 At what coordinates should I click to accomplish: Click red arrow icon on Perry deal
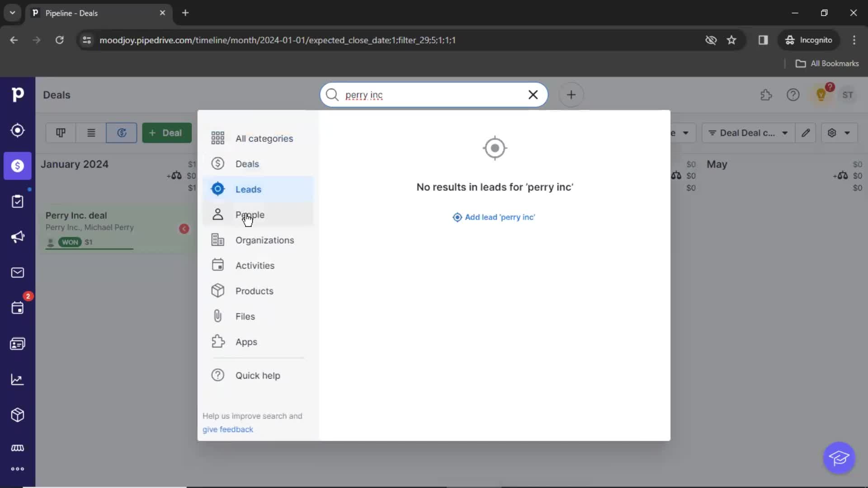184,229
